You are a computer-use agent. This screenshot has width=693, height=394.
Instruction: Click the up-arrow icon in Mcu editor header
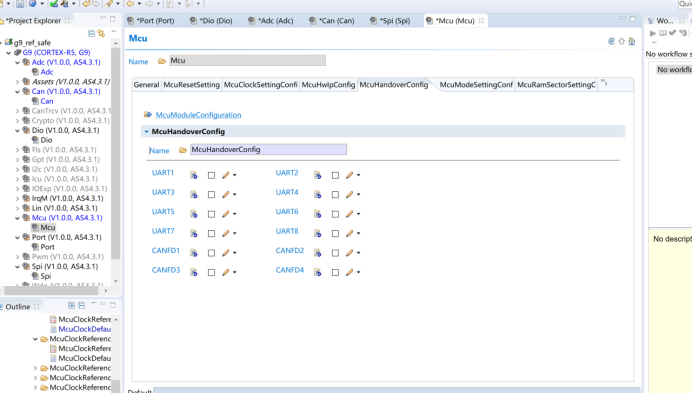tap(621, 41)
